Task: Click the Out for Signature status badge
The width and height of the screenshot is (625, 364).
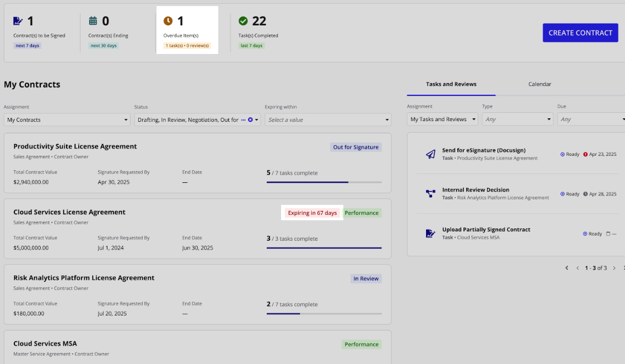Action: [356, 147]
